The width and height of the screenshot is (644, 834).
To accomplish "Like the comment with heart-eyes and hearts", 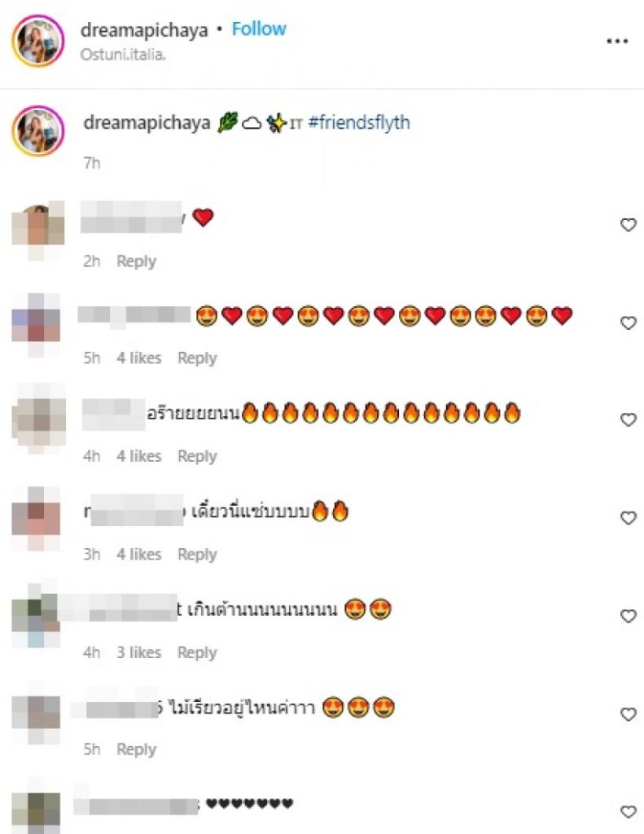I will click(628, 323).
